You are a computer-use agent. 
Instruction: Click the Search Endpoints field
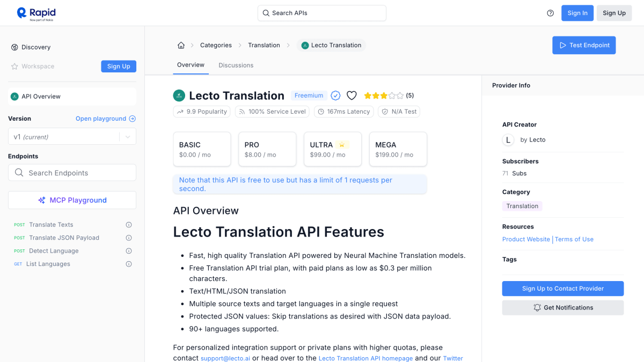coord(72,173)
